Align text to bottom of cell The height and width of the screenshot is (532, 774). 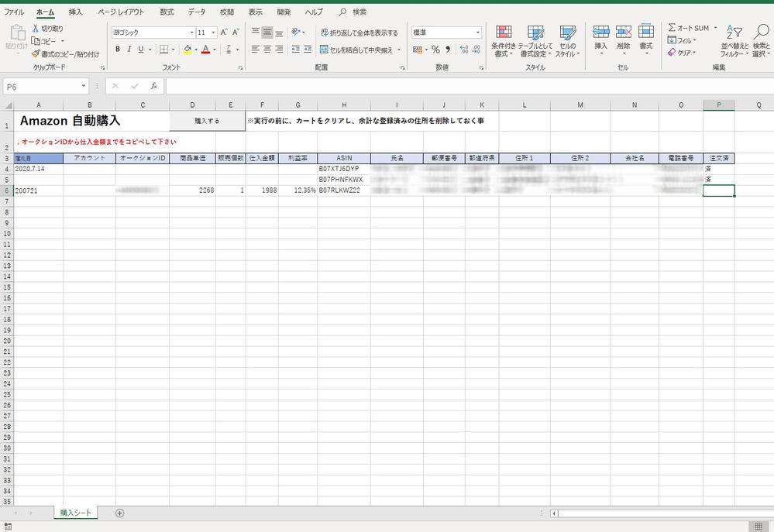279,33
